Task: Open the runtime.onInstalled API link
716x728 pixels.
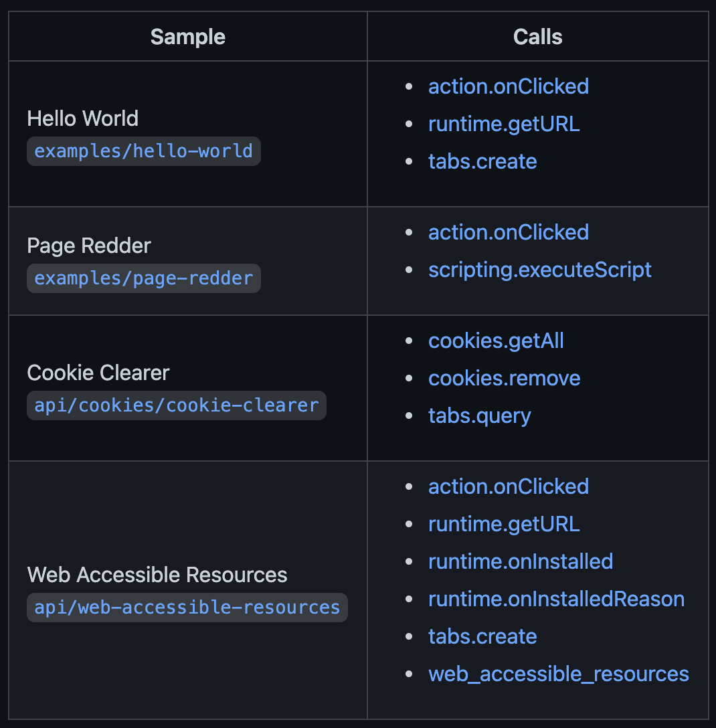Action: 521,561
